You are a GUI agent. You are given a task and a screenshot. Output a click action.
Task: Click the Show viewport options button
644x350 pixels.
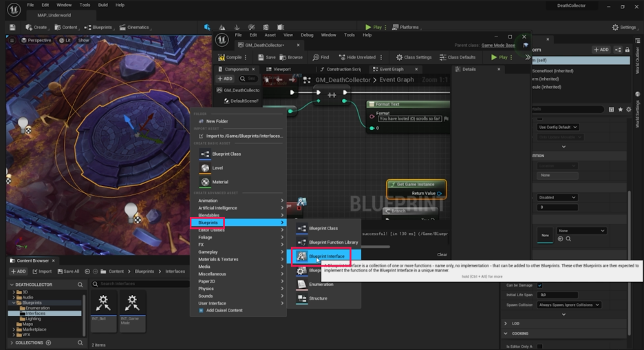(x=83, y=41)
